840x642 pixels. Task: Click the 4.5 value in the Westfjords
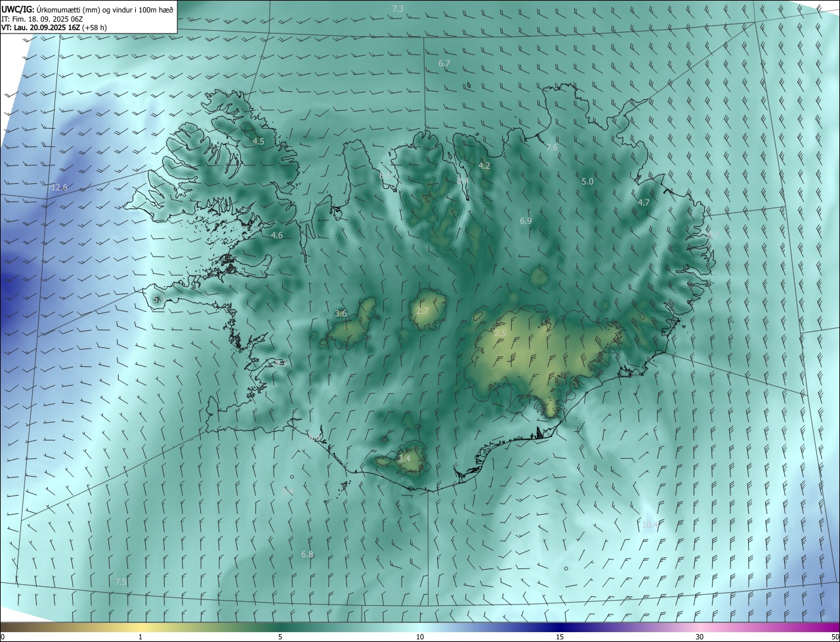[x=259, y=141]
